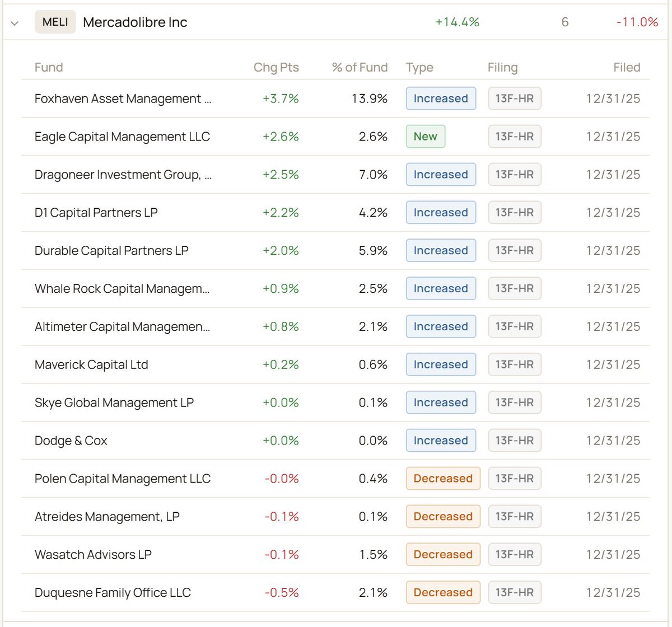Image resolution: width=672 pixels, height=627 pixels.
Task: Open 13F-HR filing for Atreides Management
Action: 515,517
